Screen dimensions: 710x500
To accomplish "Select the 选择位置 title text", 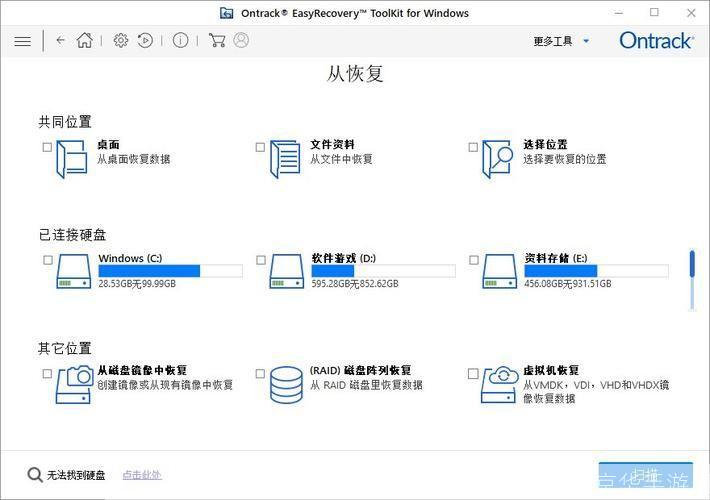I will tap(545, 144).
